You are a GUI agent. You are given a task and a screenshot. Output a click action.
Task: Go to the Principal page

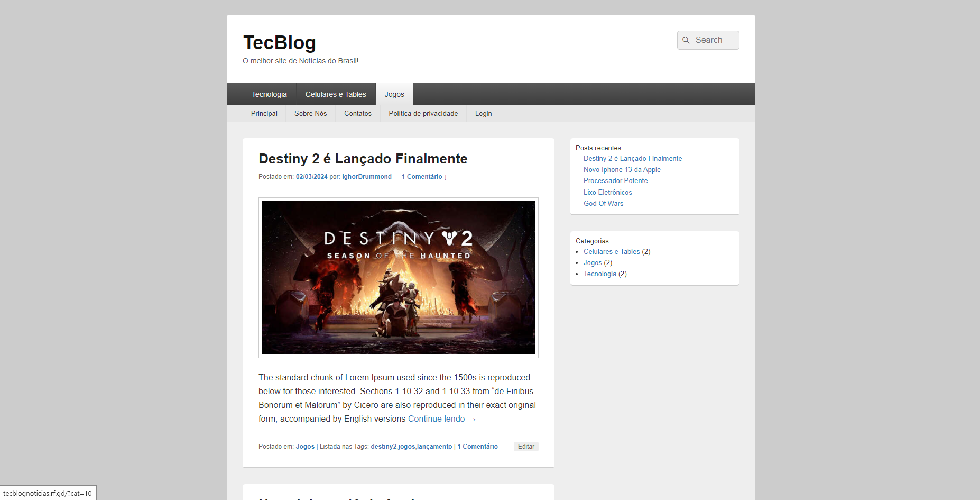pyautogui.click(x=264, y=114)
